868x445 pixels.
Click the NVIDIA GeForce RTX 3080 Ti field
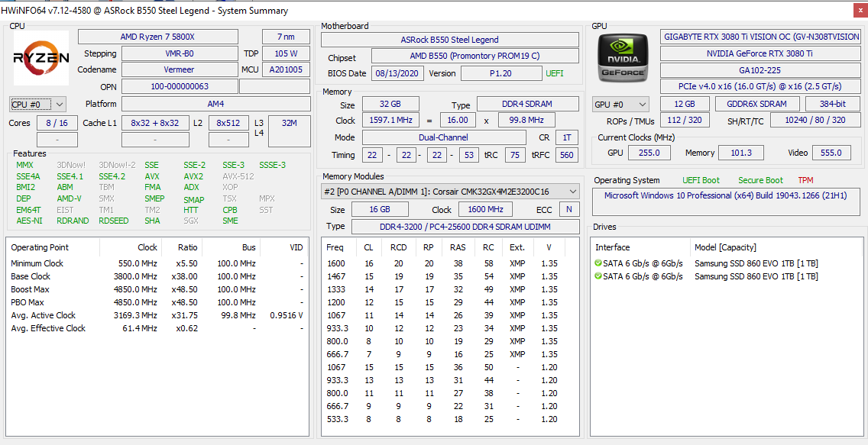(760, 53)
